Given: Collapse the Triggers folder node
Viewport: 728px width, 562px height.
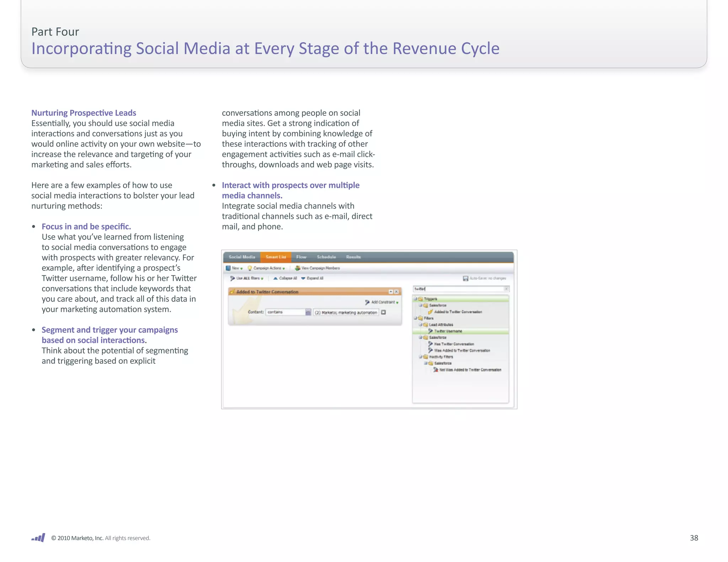Looking at the screenshot, I should coord(415,299).
